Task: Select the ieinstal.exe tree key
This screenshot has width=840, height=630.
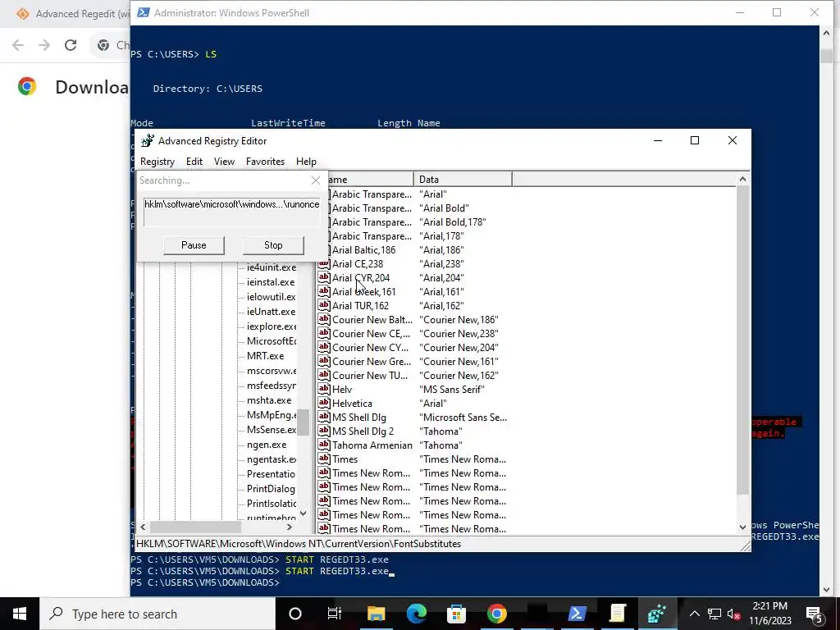Action: pyautogui.click(x=271, y=282)
